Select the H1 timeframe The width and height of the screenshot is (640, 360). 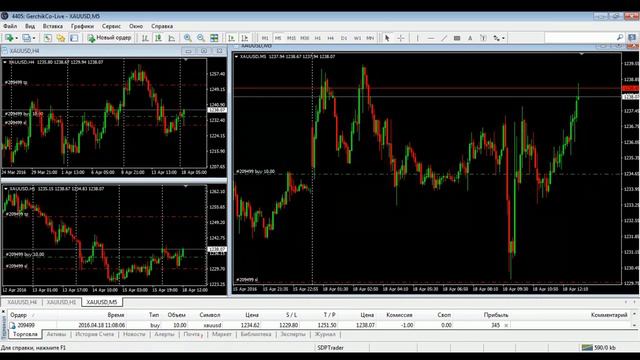[318, 38]
